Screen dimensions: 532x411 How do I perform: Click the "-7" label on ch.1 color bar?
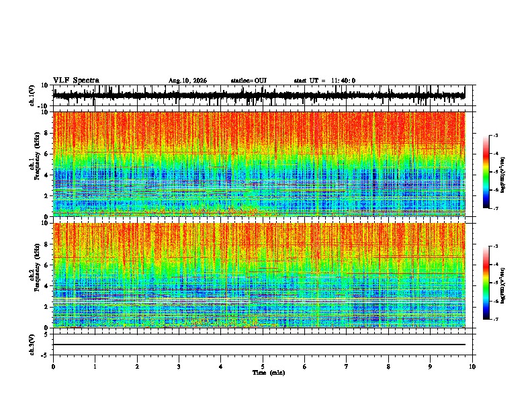point(495,208)
